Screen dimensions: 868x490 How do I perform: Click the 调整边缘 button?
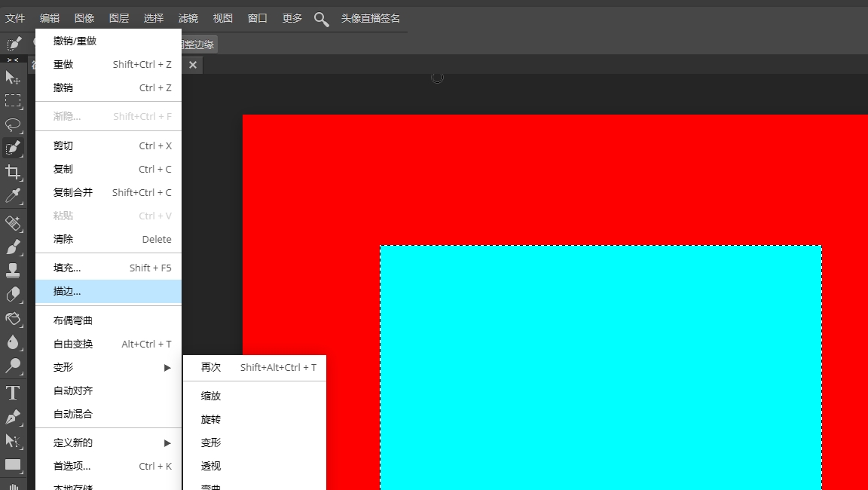[197, 44]
